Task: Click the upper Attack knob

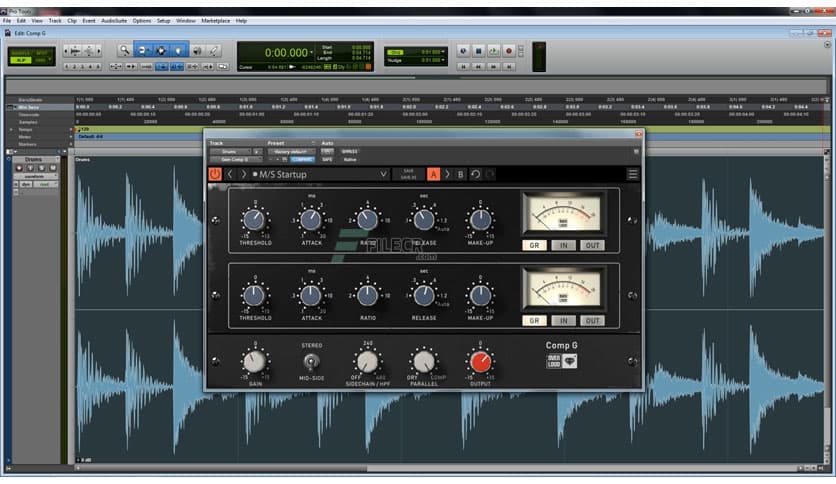Action: click(311, 220)
